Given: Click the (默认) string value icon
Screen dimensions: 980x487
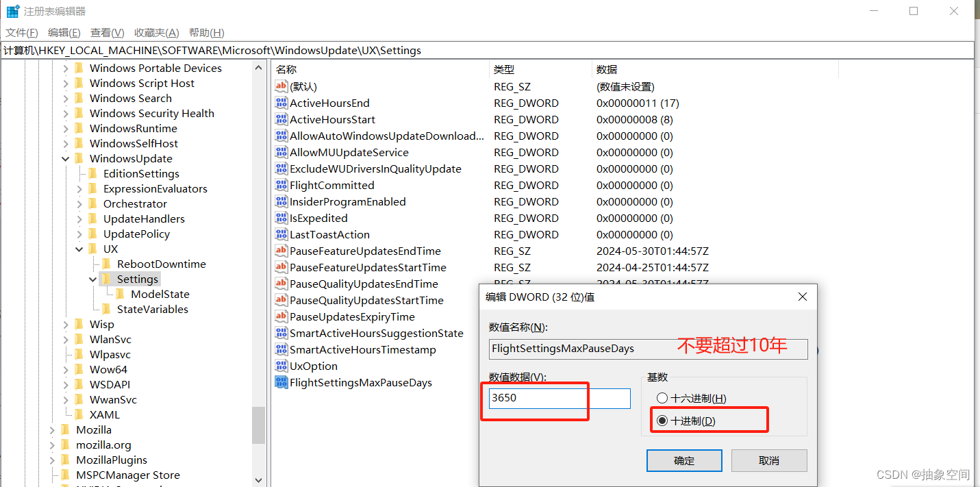Looking at the screenshot, I should (281, 86).
